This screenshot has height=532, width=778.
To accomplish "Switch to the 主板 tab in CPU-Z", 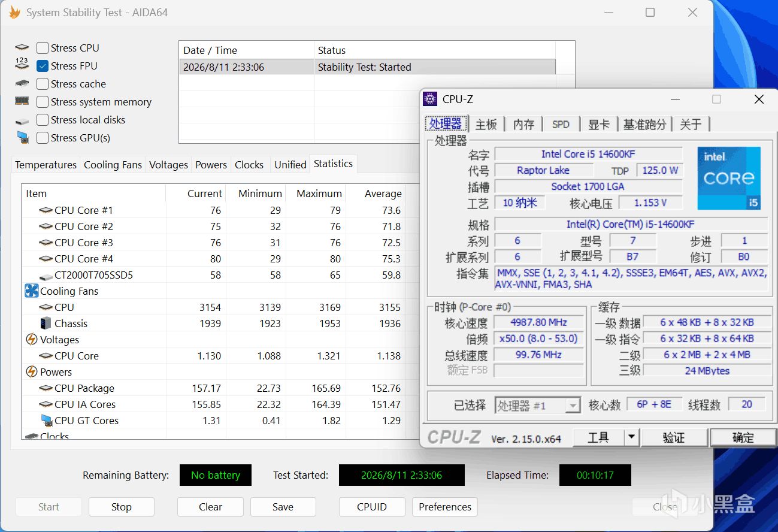I will [486, 124].
